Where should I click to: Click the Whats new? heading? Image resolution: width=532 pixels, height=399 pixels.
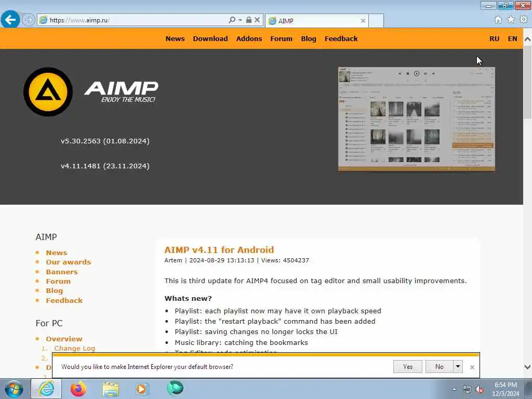click(x=188, y=298)
